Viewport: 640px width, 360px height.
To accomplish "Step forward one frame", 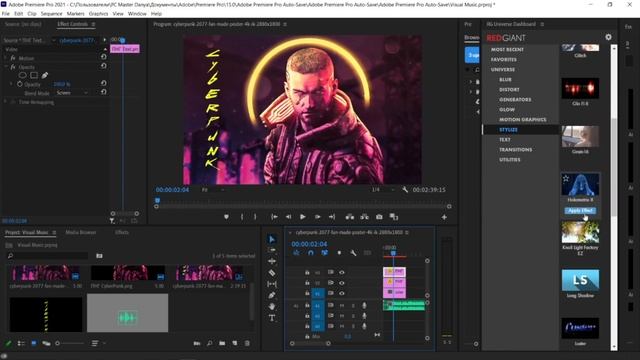I will pos(317,217).
